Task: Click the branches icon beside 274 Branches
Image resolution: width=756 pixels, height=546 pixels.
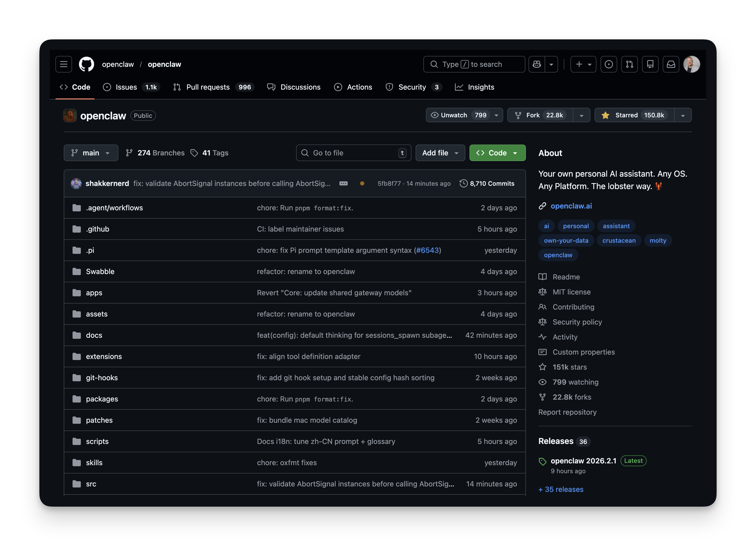Action: (129, 153)
